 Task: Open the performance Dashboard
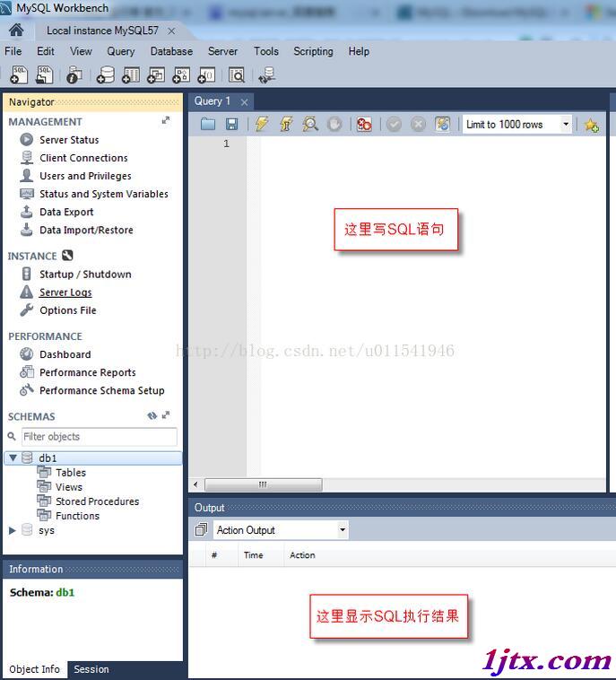coord(65,354)
